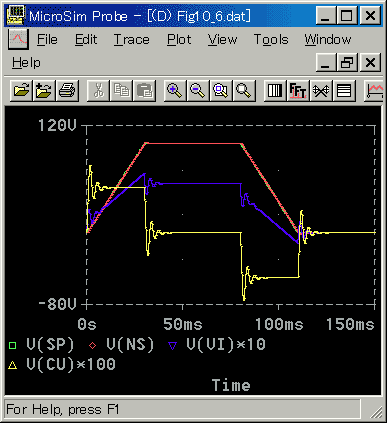
Task: Click the Zoom In magnifier icon
Action: click(x=175, y=90)
